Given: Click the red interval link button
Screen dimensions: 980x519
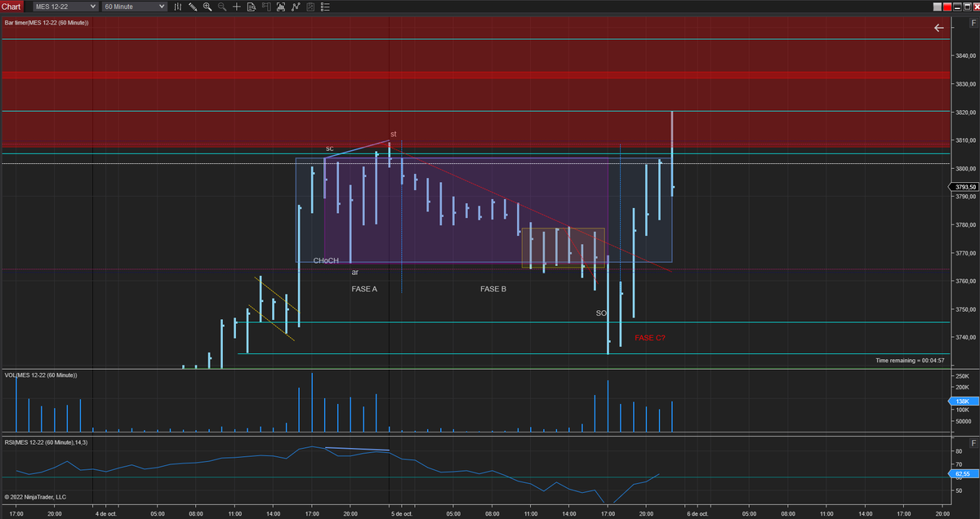Looking at the screenshot, I should click(947, 7).
